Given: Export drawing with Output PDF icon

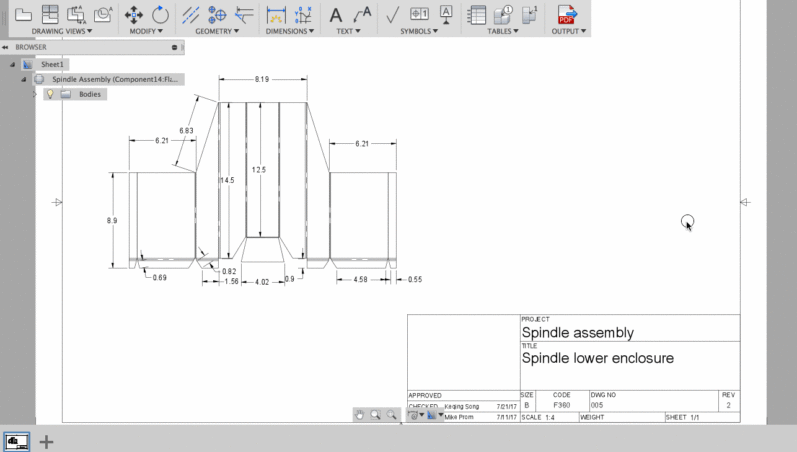Looking at the screenshot, I should (x=567, y=15).
